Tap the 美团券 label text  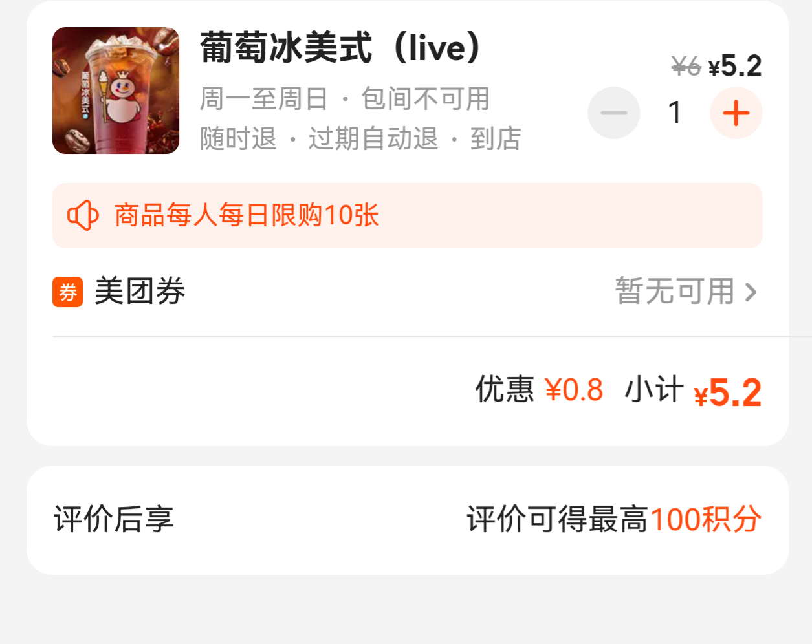tap(140, 292)
